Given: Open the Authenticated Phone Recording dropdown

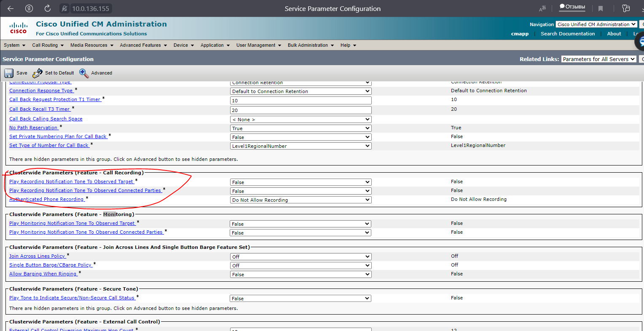Looking at the screenshot, I should point(301,200).
